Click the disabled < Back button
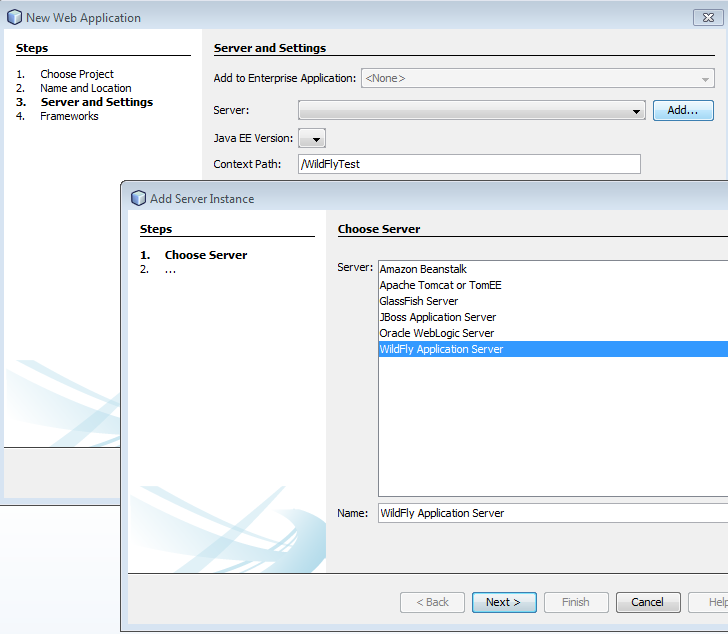 tap(432, 602)
